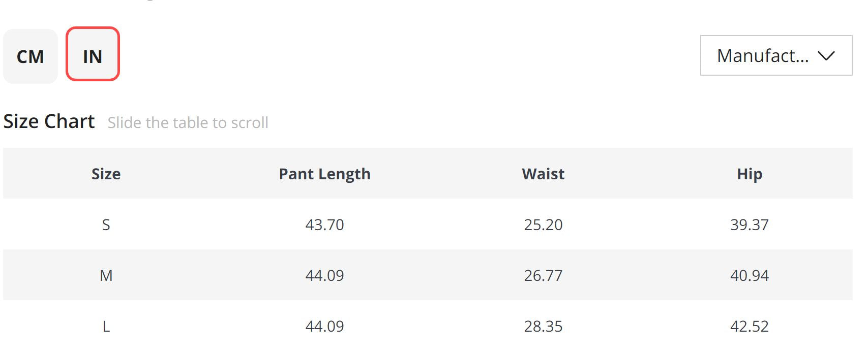Click the 43.70 pant length value
Image resolution: width=868 pixels, height=353 pixels.
click(324, 224)
